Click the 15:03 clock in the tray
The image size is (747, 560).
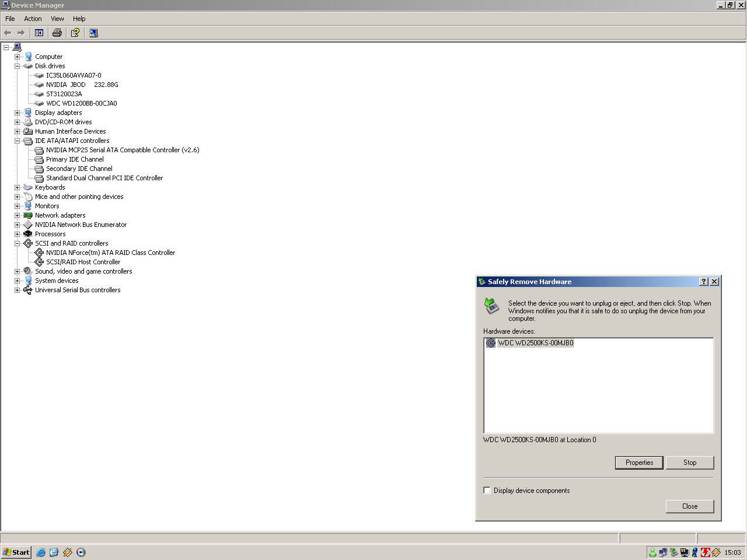[732, 552]
